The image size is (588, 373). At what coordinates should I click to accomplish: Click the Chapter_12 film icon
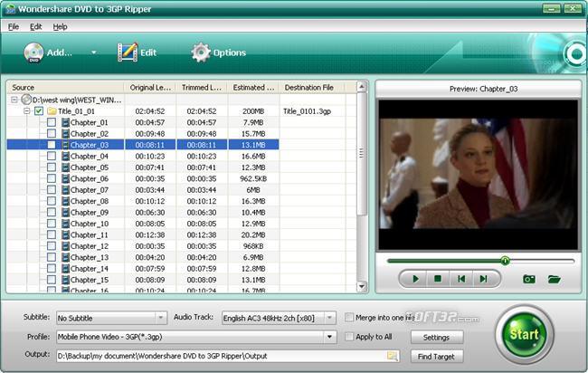pyautogui.click(x=65, y=246)
